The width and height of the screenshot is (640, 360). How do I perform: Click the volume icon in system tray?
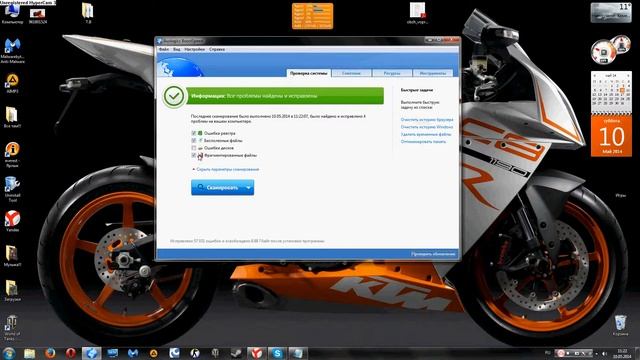604,353
